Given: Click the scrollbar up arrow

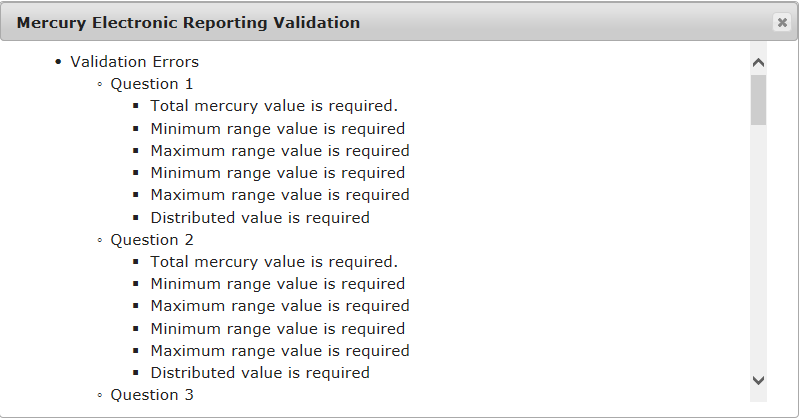Looking at the screenshot, I should 758,62.
